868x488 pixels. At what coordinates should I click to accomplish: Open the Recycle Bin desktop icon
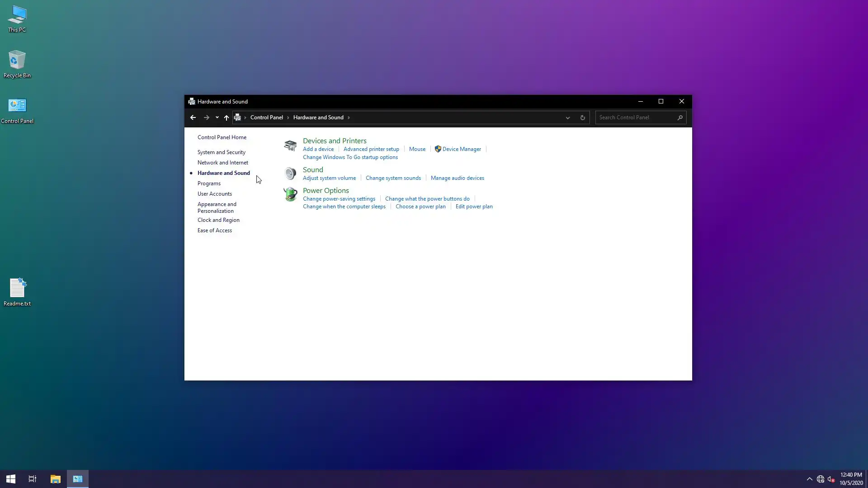(x=17, y=64)
